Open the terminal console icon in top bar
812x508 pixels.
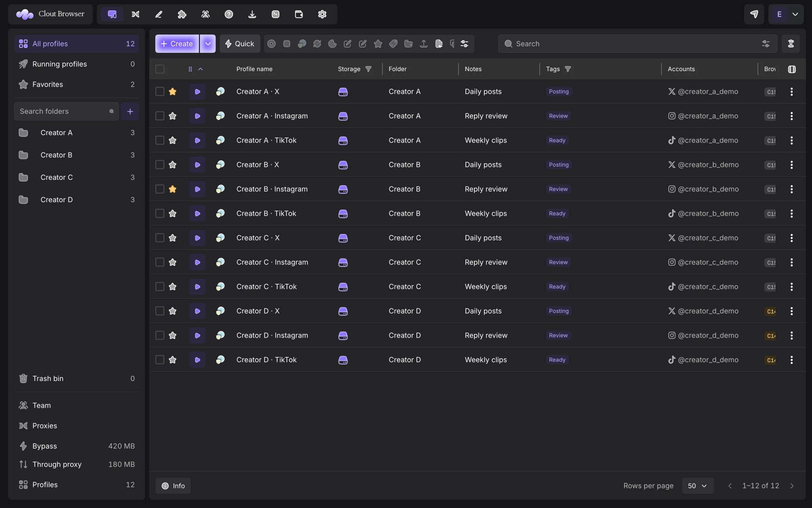click(x=275, y=14)
